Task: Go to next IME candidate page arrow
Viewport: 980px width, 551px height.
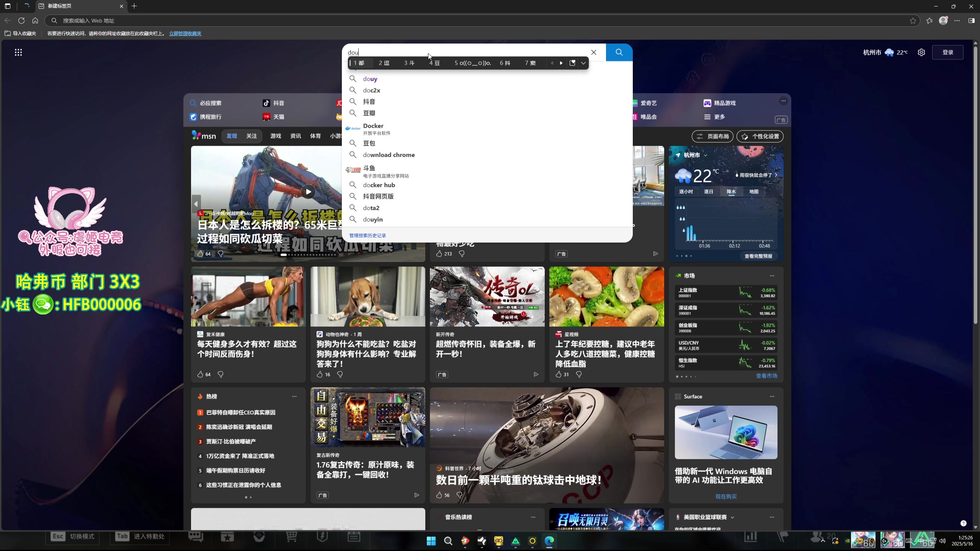Action: (x=561, y=63)
